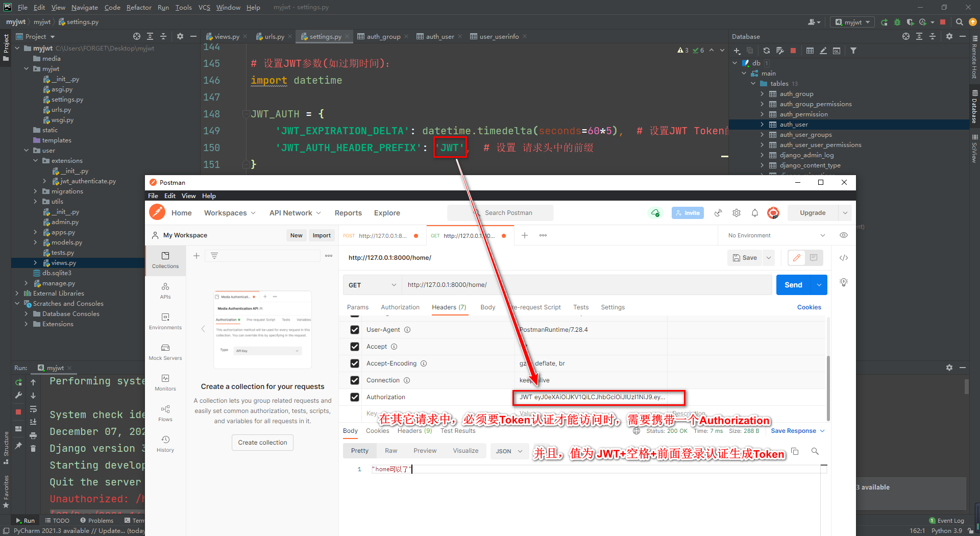Uncheck the Authorization header
The width and height of the screenshot is (980, 536).
pos(355,397)
